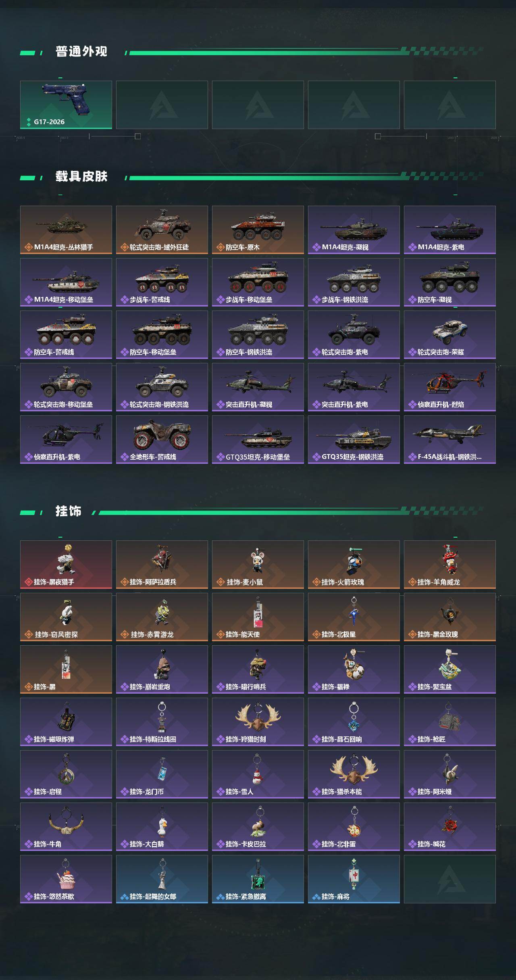Choose the 挂饰-大白鹅 goose charm
The image size is (516, 980).
pos(162,827)
